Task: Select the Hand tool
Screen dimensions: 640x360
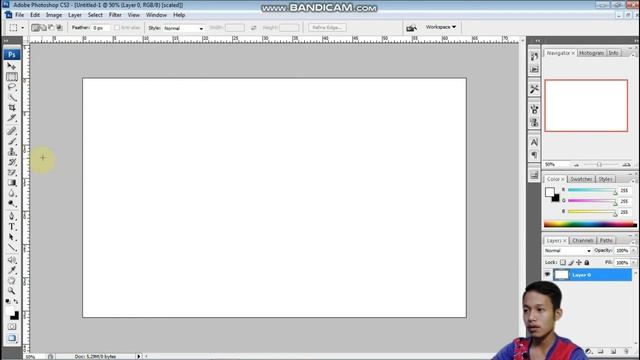Action: coord(11,281)
